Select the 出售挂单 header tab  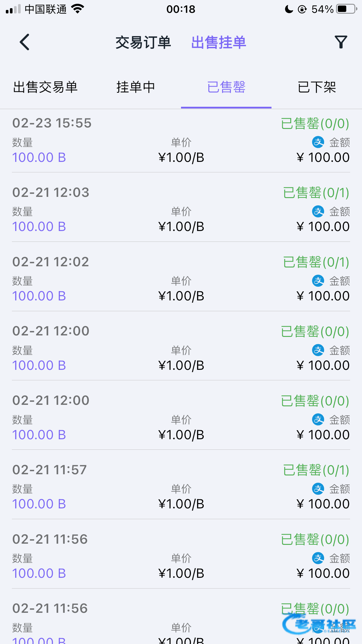[219, 43]
